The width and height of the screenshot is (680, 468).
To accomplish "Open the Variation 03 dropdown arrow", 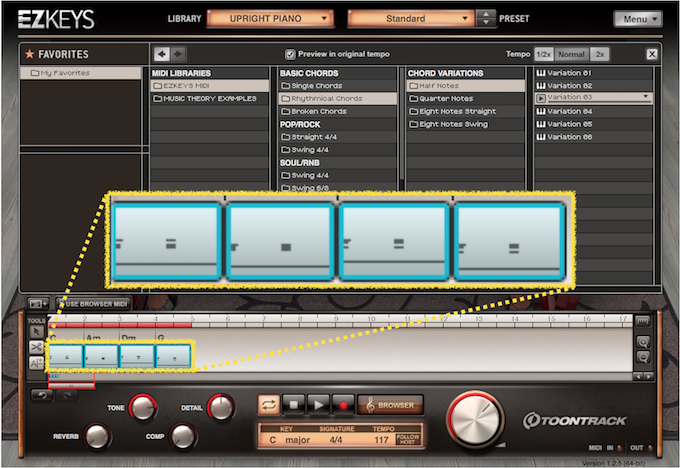I will tap(645, 96).
